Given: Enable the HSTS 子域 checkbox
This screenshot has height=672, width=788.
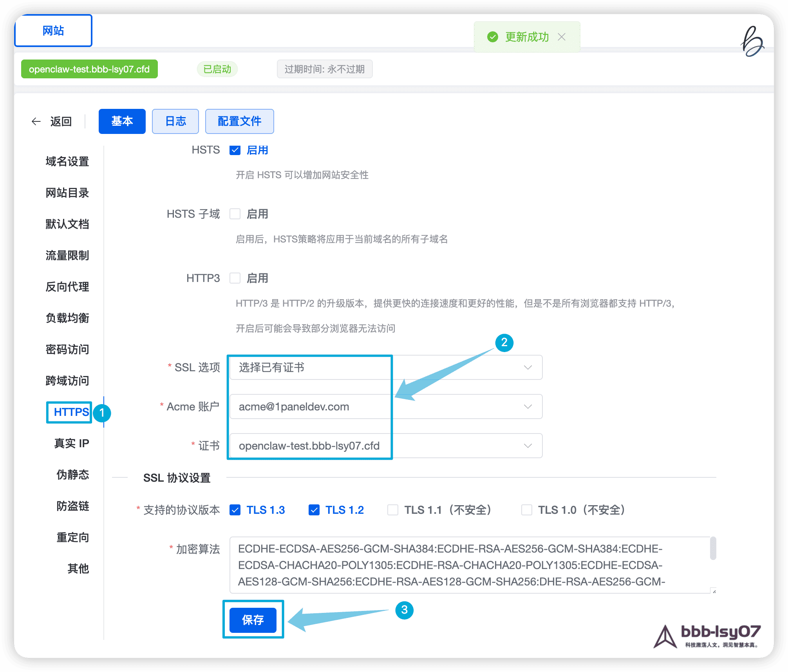Looking at the screenshot, I should pyautogui.click(x=235, y=214).
